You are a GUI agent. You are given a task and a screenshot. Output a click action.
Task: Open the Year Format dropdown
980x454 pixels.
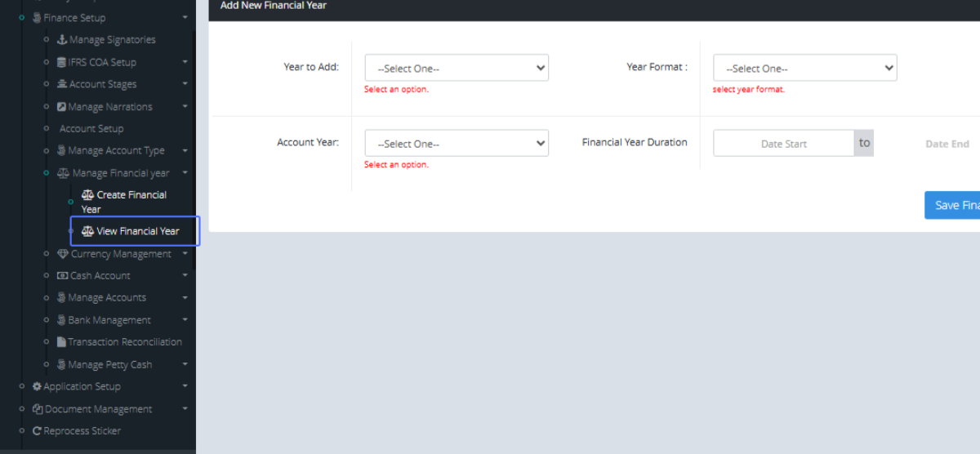click(x=804, y=69)
